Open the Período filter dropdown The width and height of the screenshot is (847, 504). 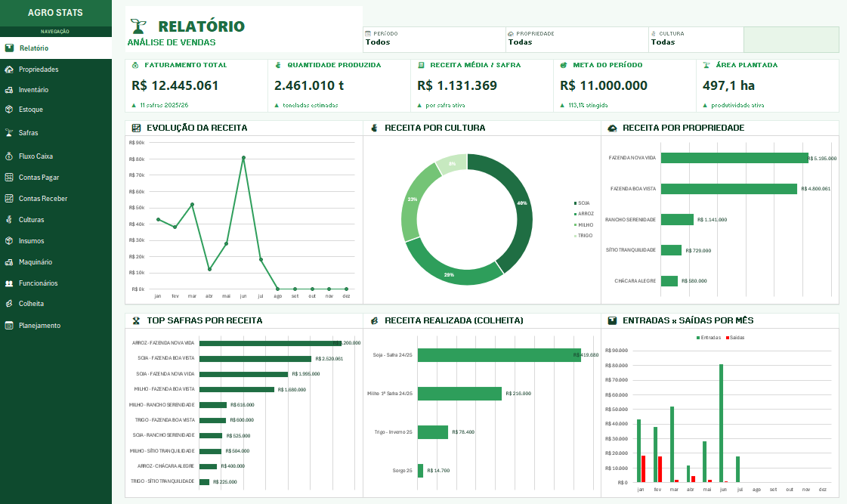[434, 39]
